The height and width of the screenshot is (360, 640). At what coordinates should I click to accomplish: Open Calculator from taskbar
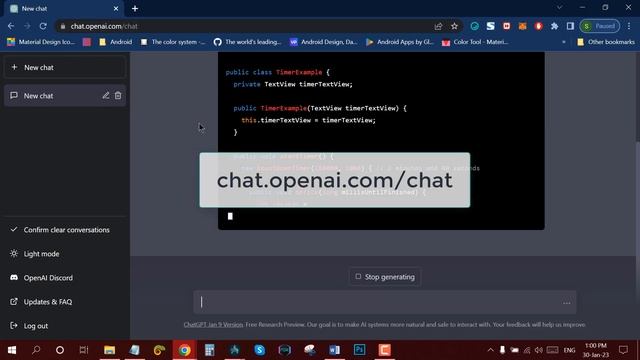point(209,350)
